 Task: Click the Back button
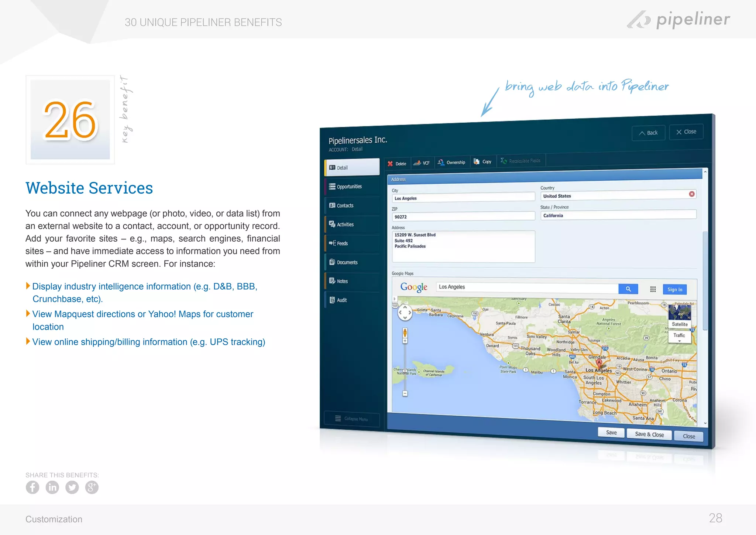pyautogui.click(x=648, y=133)
